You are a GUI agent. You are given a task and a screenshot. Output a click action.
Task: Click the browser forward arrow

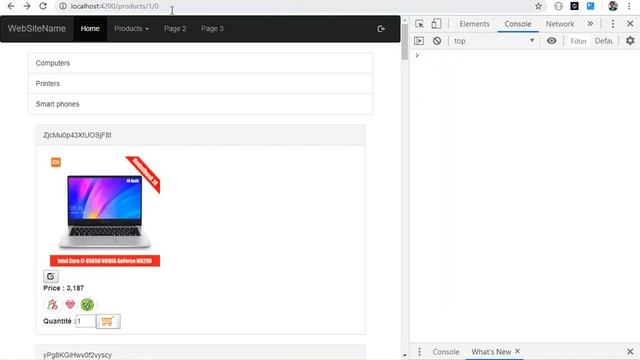(x=27, y=6)
